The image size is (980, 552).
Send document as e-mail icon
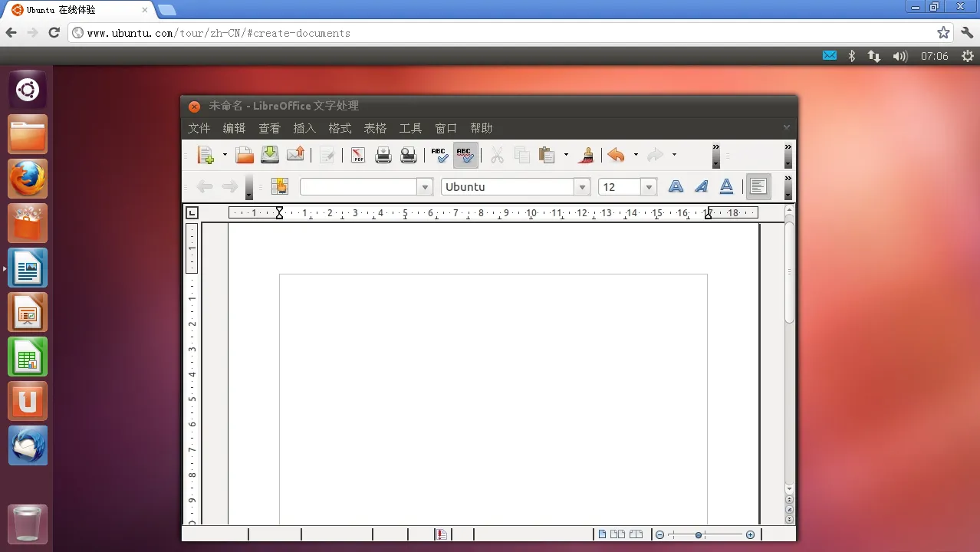click(295, 155)
